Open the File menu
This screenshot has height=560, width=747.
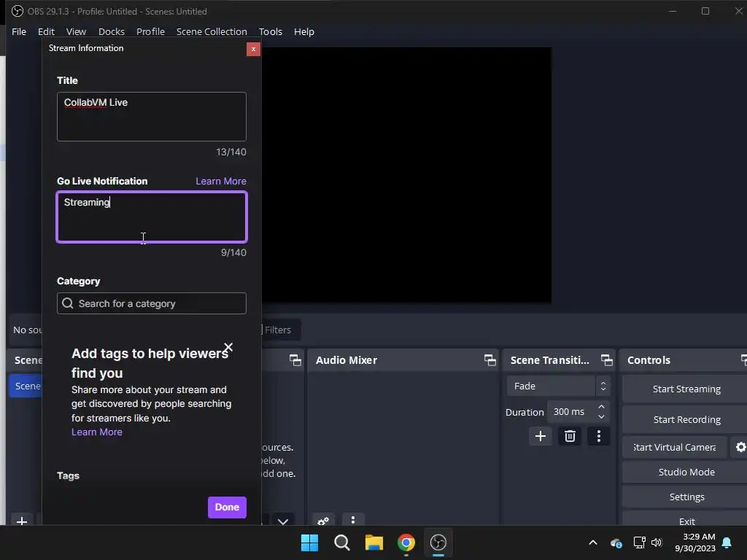tap(19, 31)
